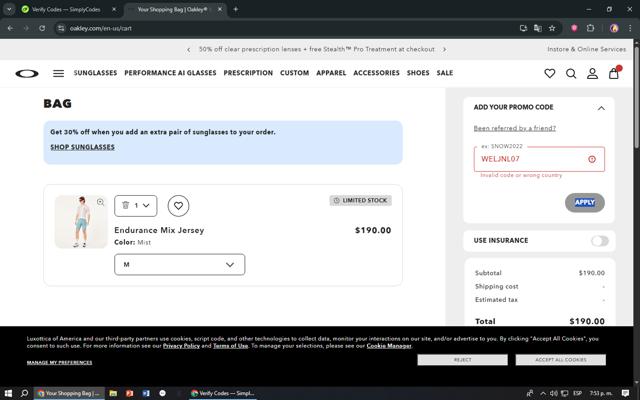Viewport: 640px width, 400px height.
Task: Click the promo code input field
Action: (539, 159)
